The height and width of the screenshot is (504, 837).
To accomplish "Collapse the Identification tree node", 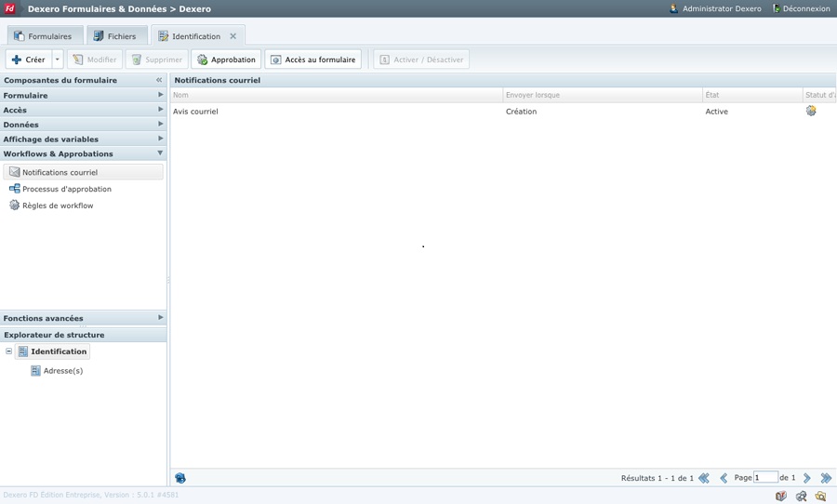I will pos(9,351).
